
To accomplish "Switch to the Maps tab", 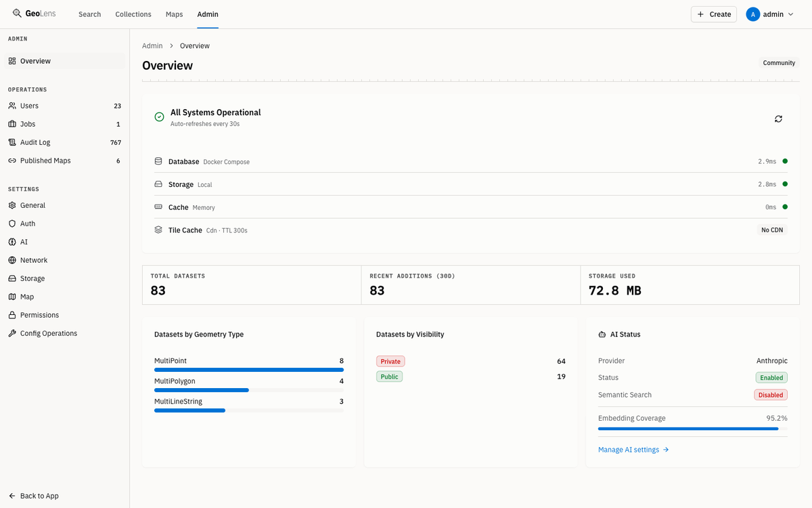I will pyautogui.click(x=175, y=14).
